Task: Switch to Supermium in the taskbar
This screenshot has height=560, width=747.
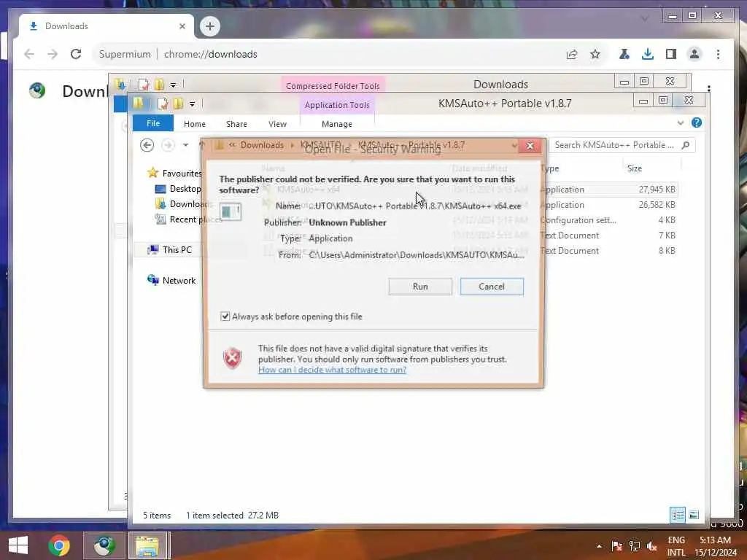Action: [x=104, y=545]
